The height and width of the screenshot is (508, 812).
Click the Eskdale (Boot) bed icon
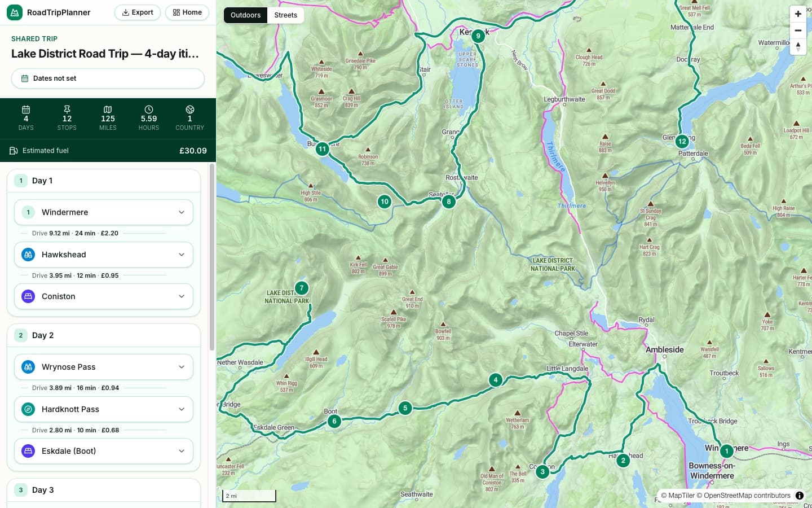click(x=28, y=451)
